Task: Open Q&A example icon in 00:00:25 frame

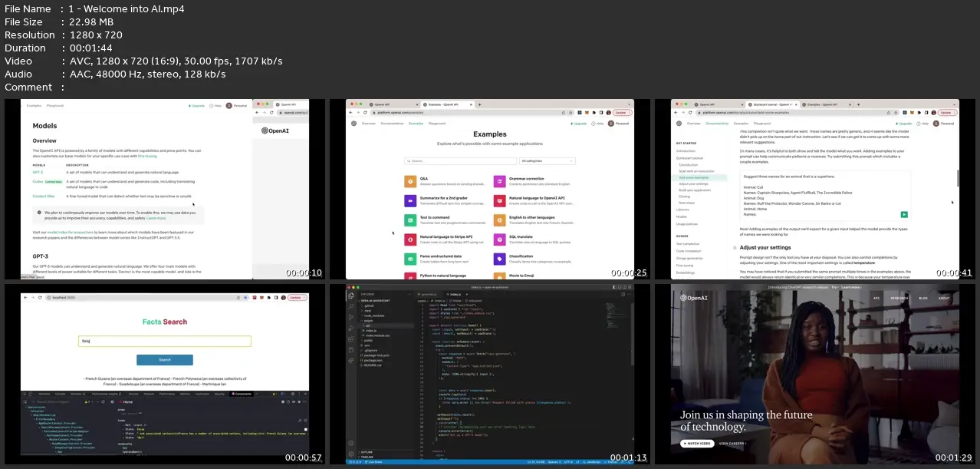Action: 409,182
